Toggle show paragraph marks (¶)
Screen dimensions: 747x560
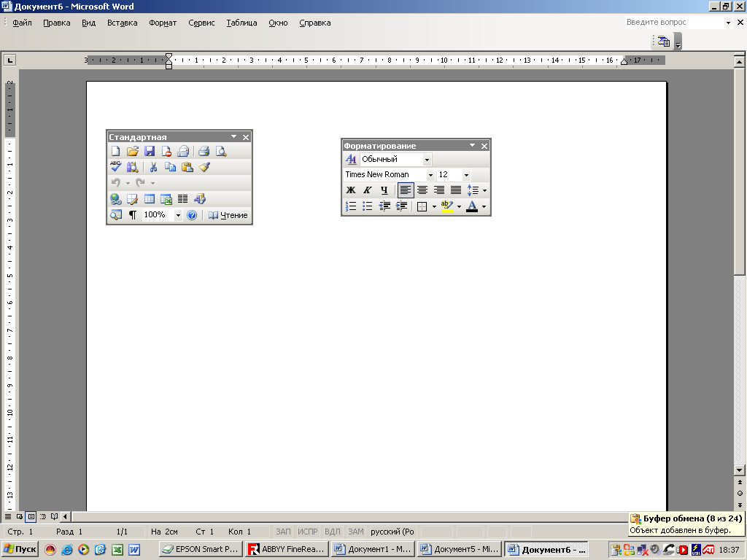tap(133, 215)
